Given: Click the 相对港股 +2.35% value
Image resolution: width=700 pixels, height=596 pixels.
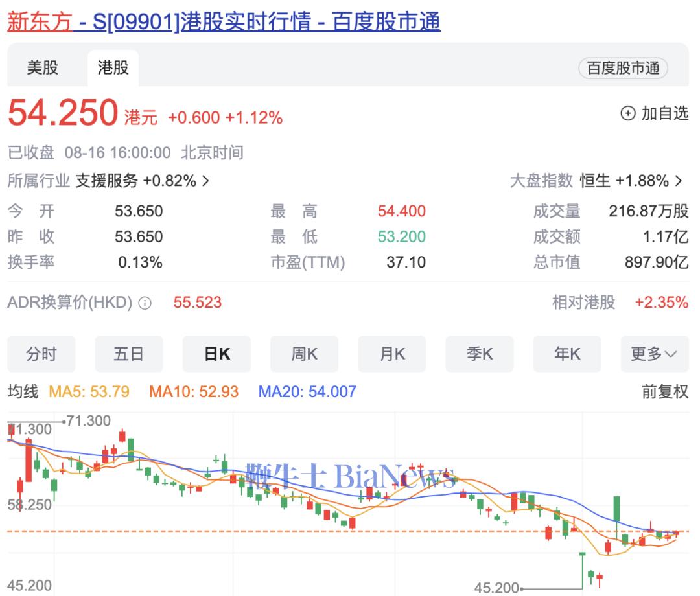Looking at the screenshot, I should click(662, 303).
